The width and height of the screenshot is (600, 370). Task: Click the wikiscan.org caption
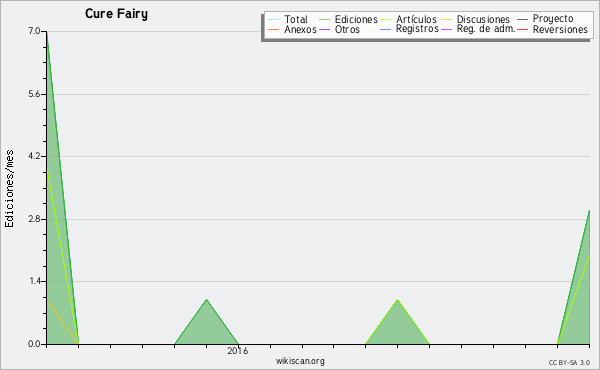coord(300,361)
